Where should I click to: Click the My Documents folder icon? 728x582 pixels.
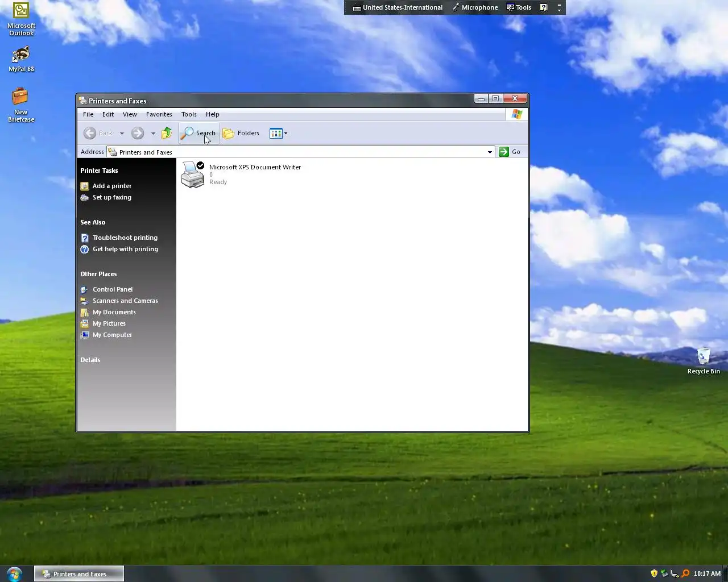(85, 312)
